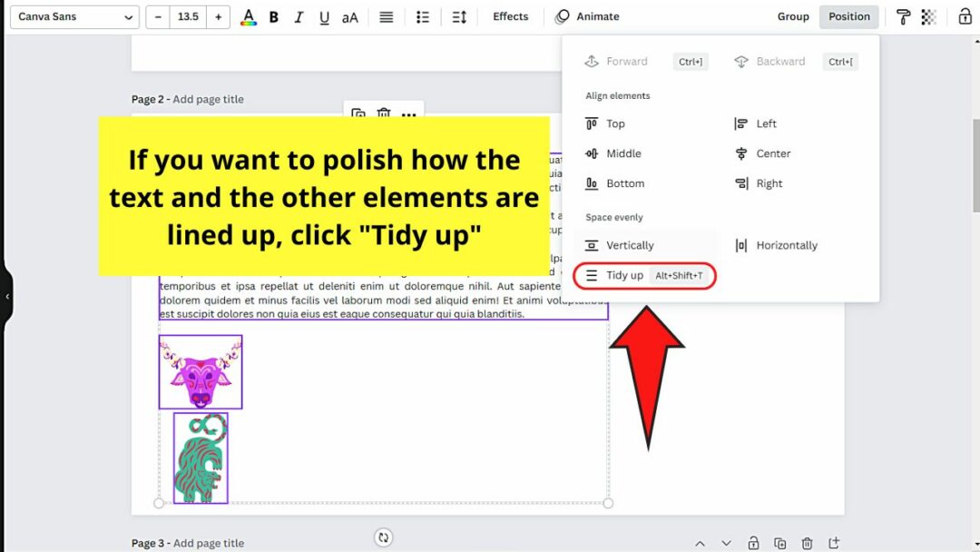Choose Middle under Align elements
This screenshot has height=552, width=980.
click(x=623, y=153)
